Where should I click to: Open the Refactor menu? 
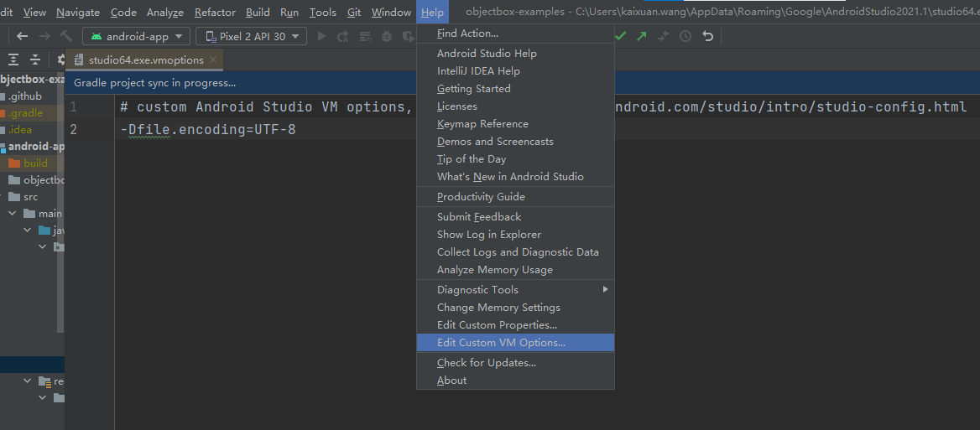(215, 13)
